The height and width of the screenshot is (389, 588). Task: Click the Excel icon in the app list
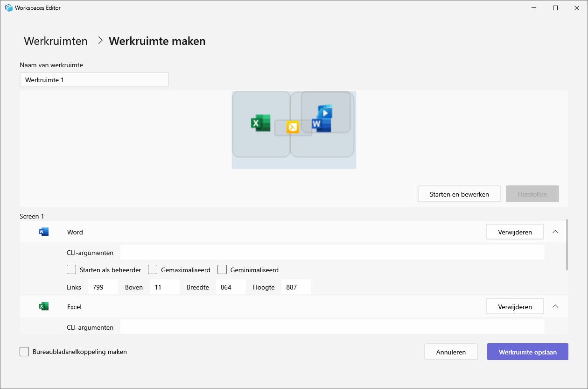click(x=44, y=306)
